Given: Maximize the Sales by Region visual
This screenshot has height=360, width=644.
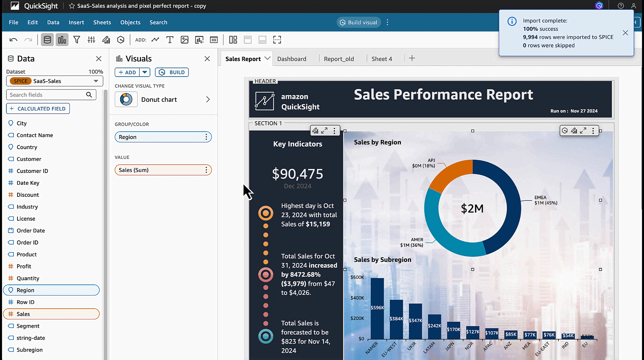Looking at the screenshot, I should tap(583, 131).
